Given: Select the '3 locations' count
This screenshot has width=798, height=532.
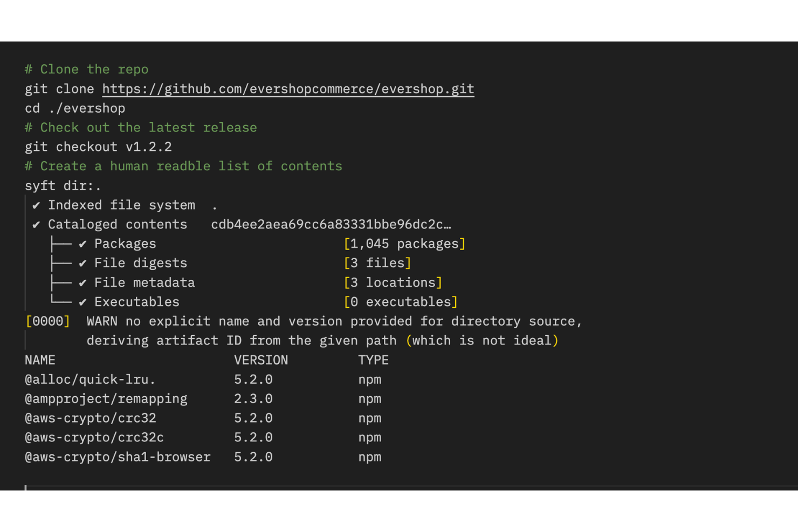Looking at the screenshot, I should tap(393, 283).
